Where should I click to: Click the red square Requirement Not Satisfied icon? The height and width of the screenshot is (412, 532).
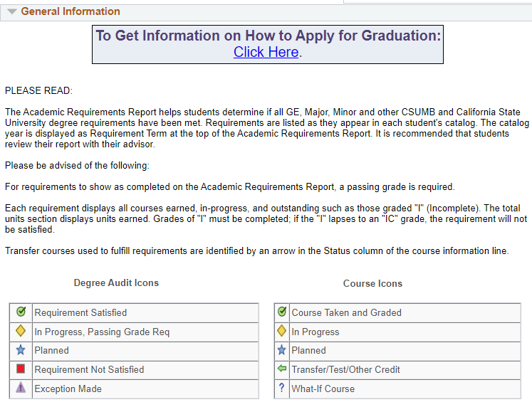(21, 369)
